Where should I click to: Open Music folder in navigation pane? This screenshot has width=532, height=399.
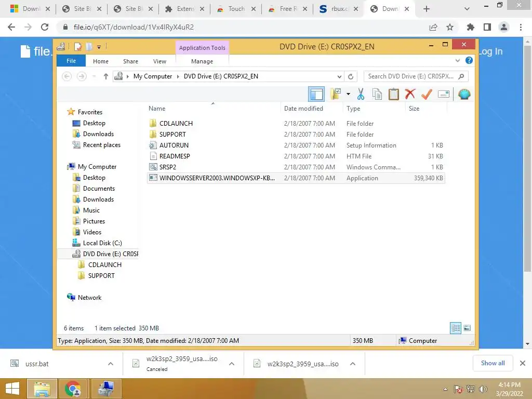point(91,210)
